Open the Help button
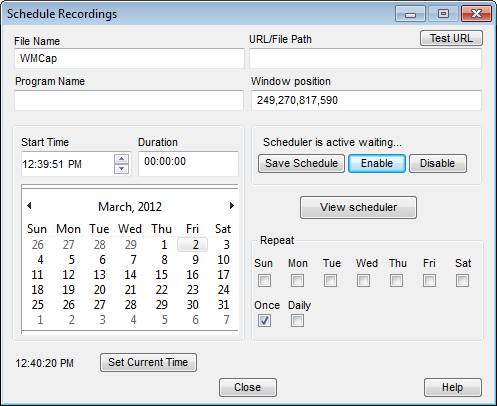497x406 pixels. click(x=453, y=387)
